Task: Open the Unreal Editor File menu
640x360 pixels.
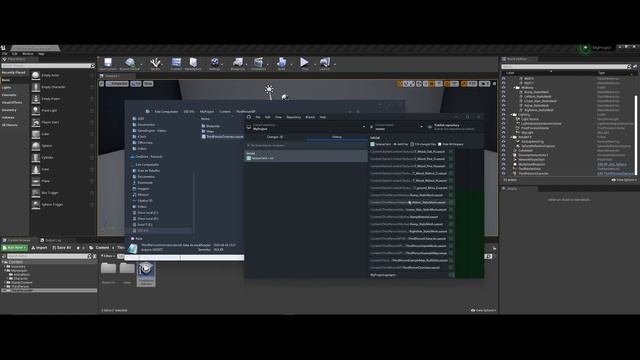Action: click(x=5, y=54)
